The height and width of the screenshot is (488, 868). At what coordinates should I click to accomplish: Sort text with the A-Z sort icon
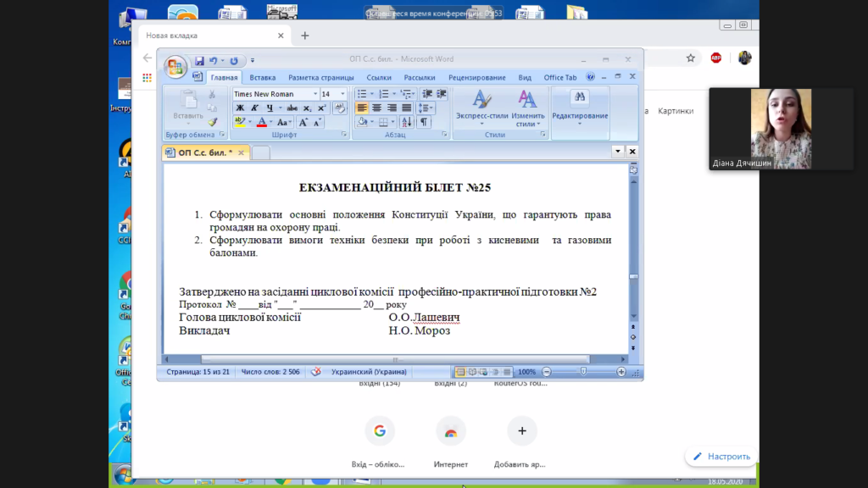(x=407, y=122)
